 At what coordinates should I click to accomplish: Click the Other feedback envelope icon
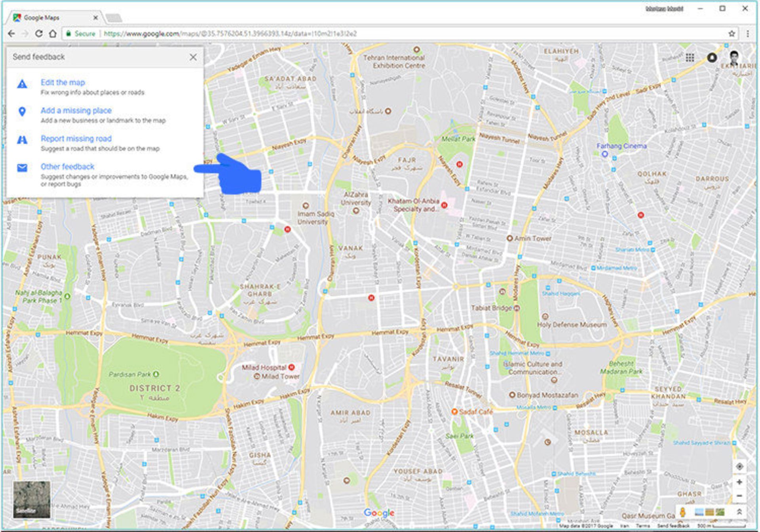coord(22,168)
